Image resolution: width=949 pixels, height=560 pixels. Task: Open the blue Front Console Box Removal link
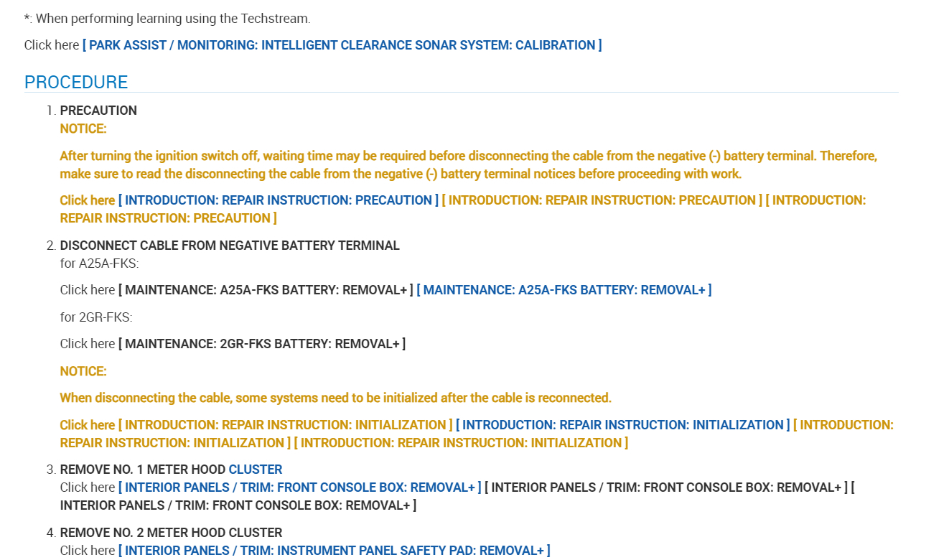point(299,487)
